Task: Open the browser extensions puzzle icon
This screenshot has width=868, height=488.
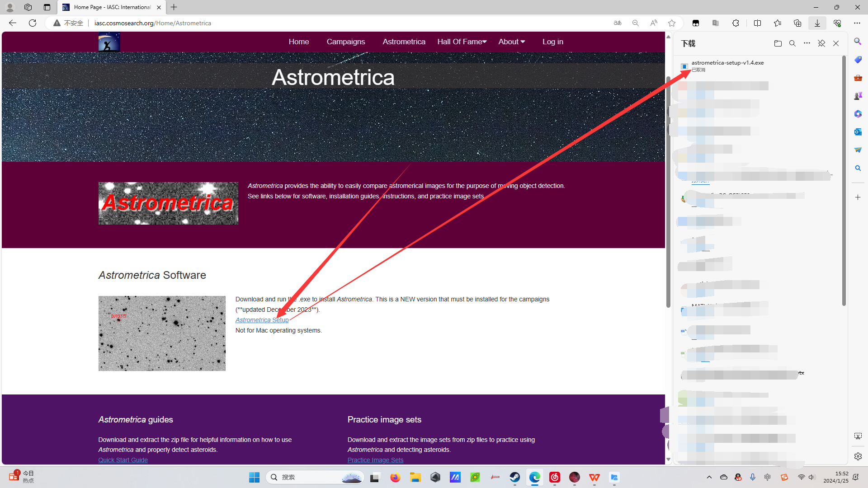Action: 736,23
